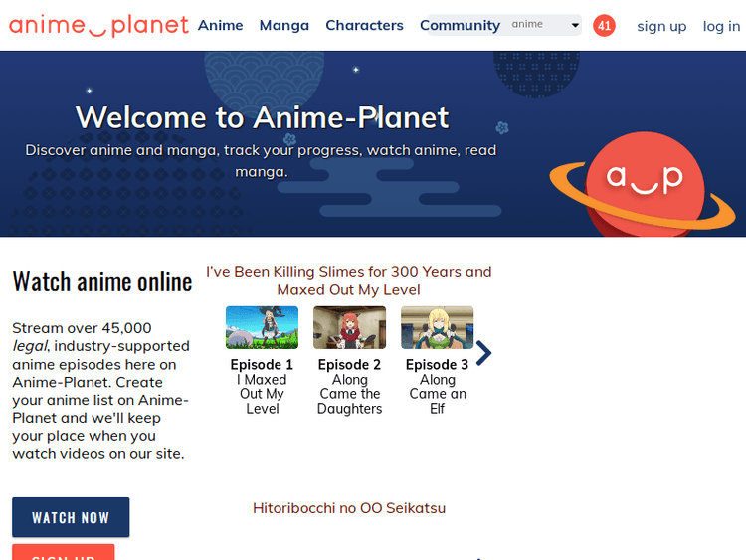The height and width of the screenshot is (560, 746).
Task: Open the anime search type dropdown
Action: [x=545, y=25]
